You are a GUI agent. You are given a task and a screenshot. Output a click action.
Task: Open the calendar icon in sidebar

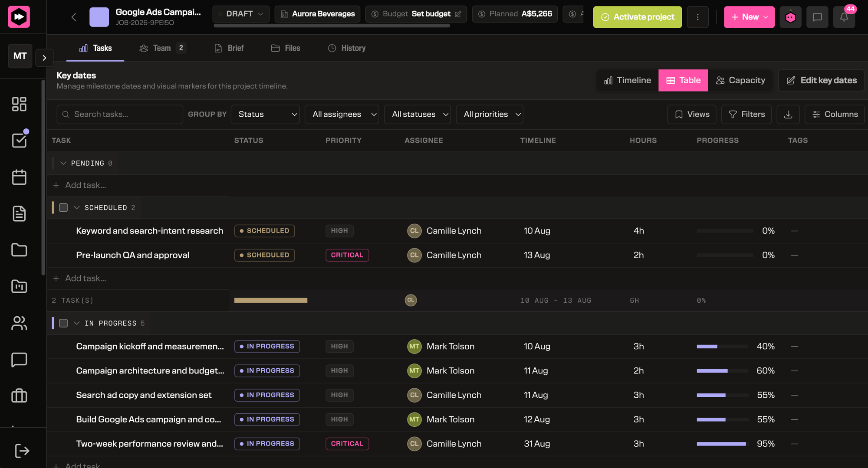pos(19,177)
